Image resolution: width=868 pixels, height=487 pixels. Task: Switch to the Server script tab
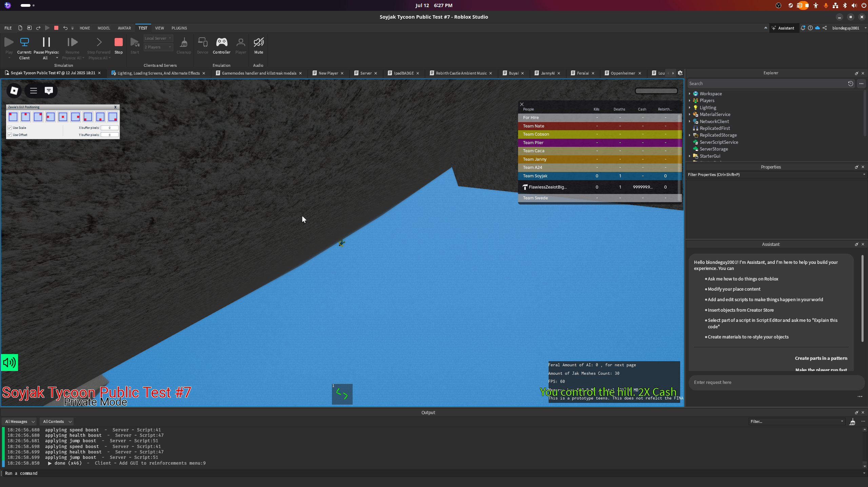point(366,73)
